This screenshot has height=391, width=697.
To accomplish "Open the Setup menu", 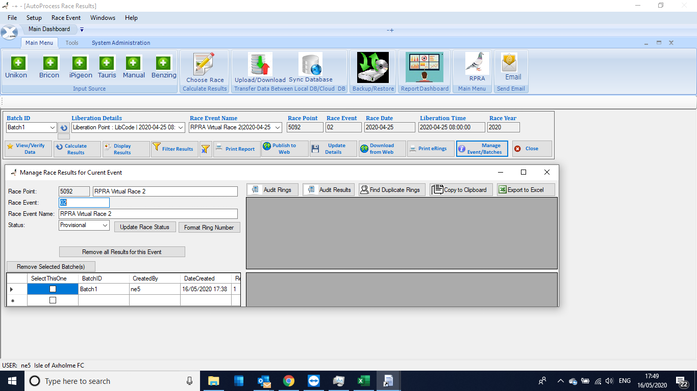I will coord(34,18).
